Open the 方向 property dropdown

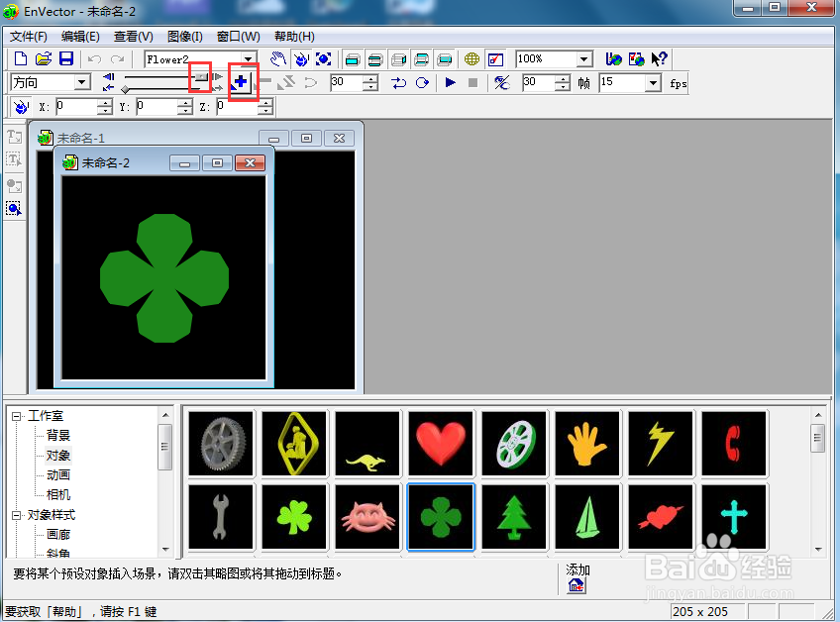coord(82,82)
